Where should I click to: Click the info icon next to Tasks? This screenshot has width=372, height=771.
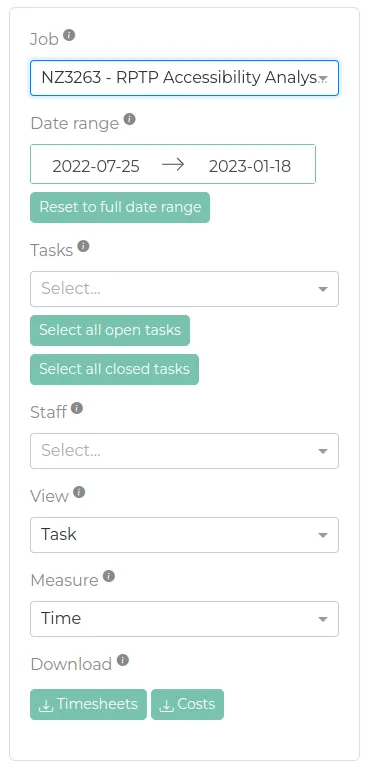click(84, 246)
